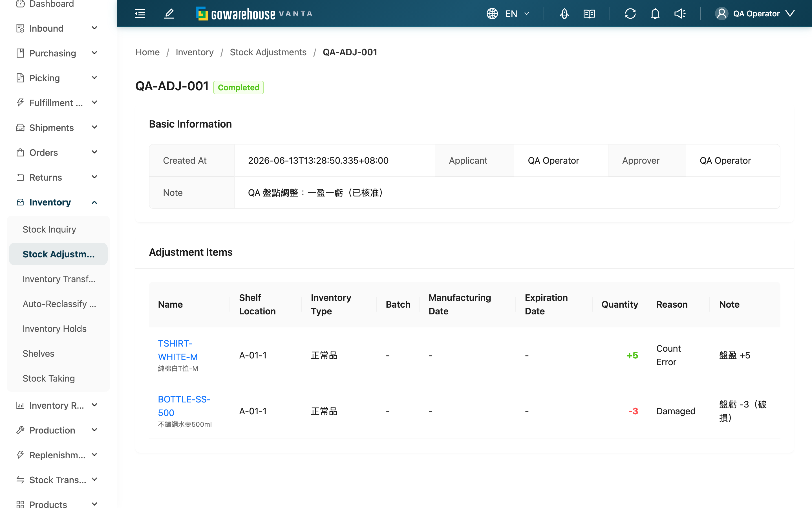Open the QA Operator user menu arrow
Screen dimensions: 812x508
point(790,14)
